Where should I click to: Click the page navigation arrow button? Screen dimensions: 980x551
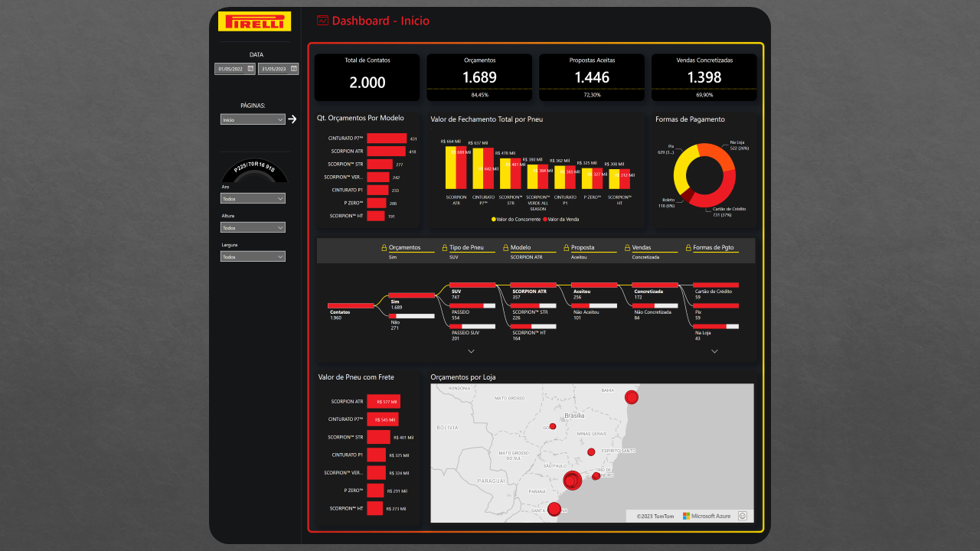coord(292,119)
